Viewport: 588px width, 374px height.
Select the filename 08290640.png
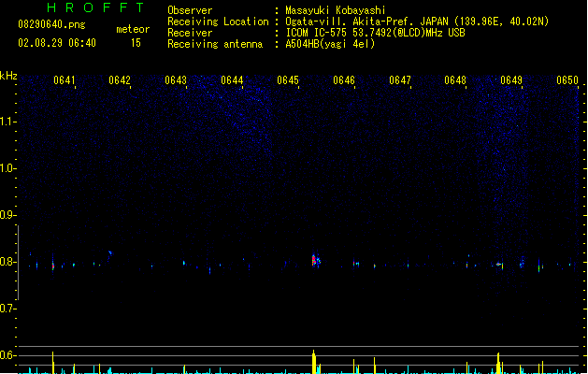tap(51, 24)
